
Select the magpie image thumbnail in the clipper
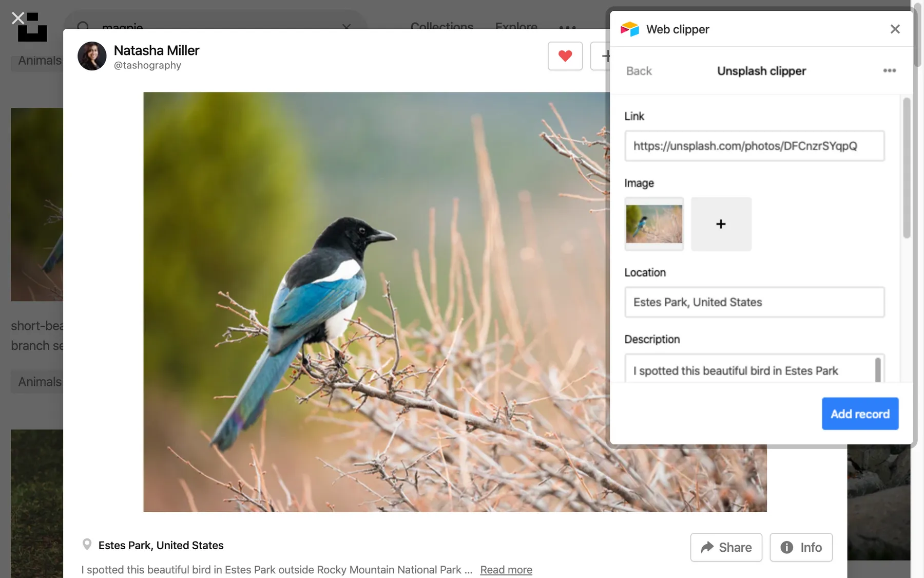(x=654, y=224)
